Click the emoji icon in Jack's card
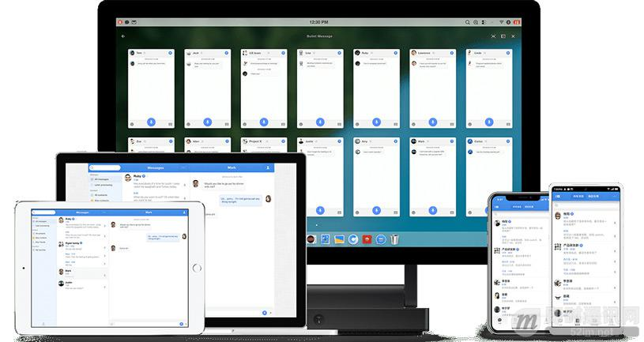Viewport: 644px width, 342px height. pyautogui.click(x=189, y=124)
